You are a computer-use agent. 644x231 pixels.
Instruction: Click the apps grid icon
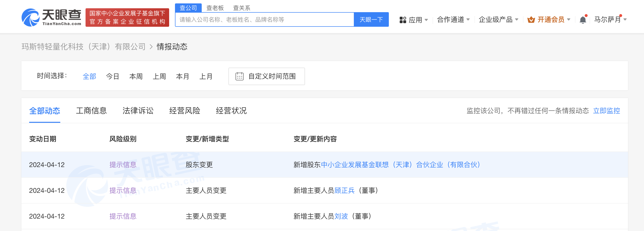point(402,20)
